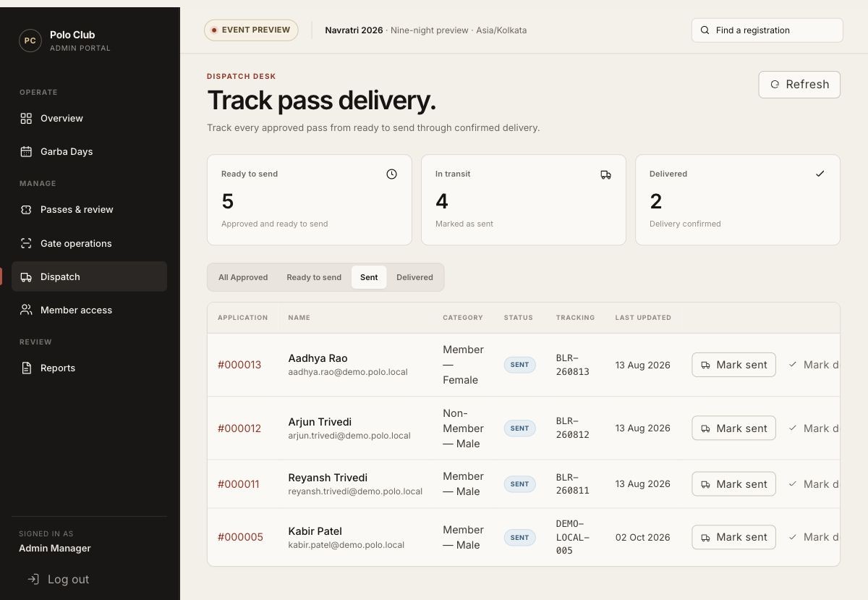Click the truck icon on the In transit card
868x600 pixels.
[x=605, y=174]
